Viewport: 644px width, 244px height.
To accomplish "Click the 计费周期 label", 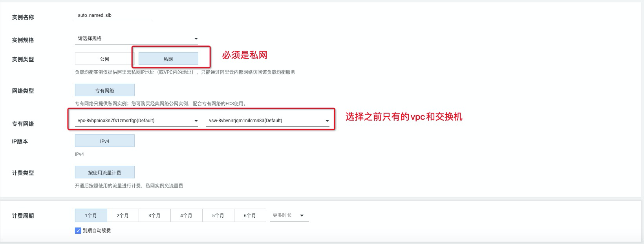I will click(23, 216).
